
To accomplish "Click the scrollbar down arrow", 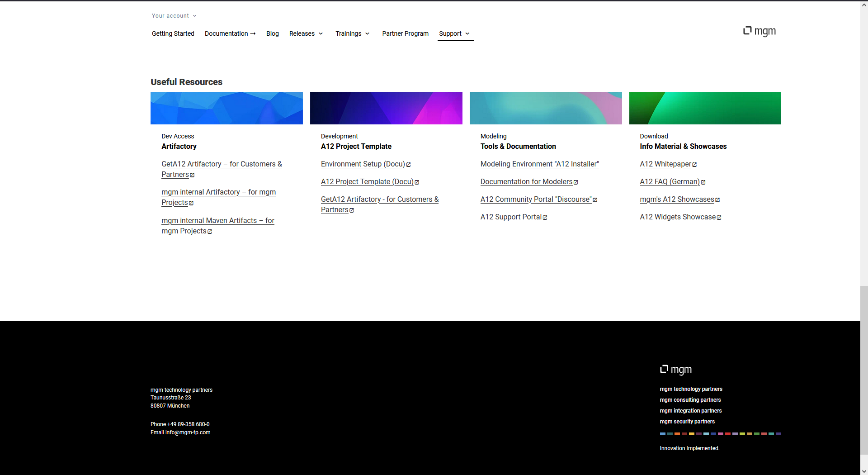I will (x=864, y=471).
